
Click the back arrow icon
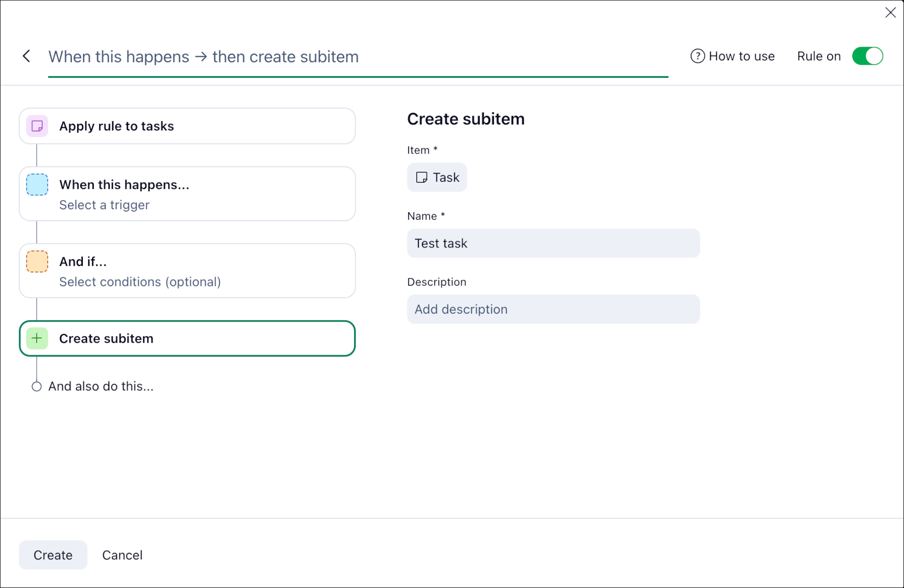coord(27,56)
